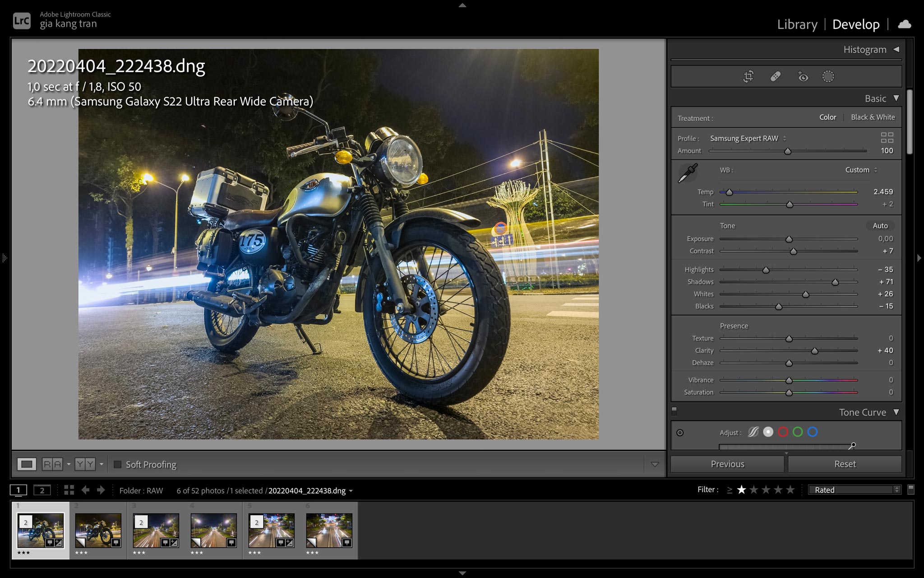
Task: Switch to Before/After YY view
Action: pyautogui.click(x=85, y=464)
